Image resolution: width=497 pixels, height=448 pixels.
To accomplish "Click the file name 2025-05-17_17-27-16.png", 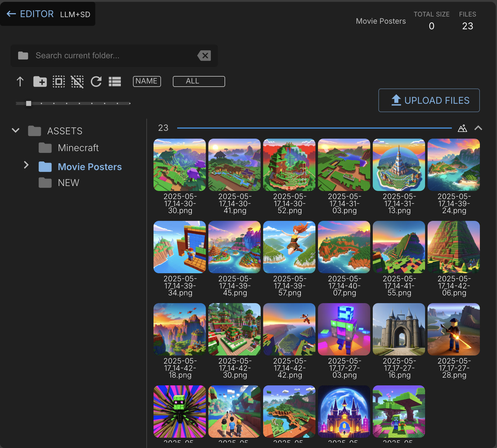I will point(399,368).
